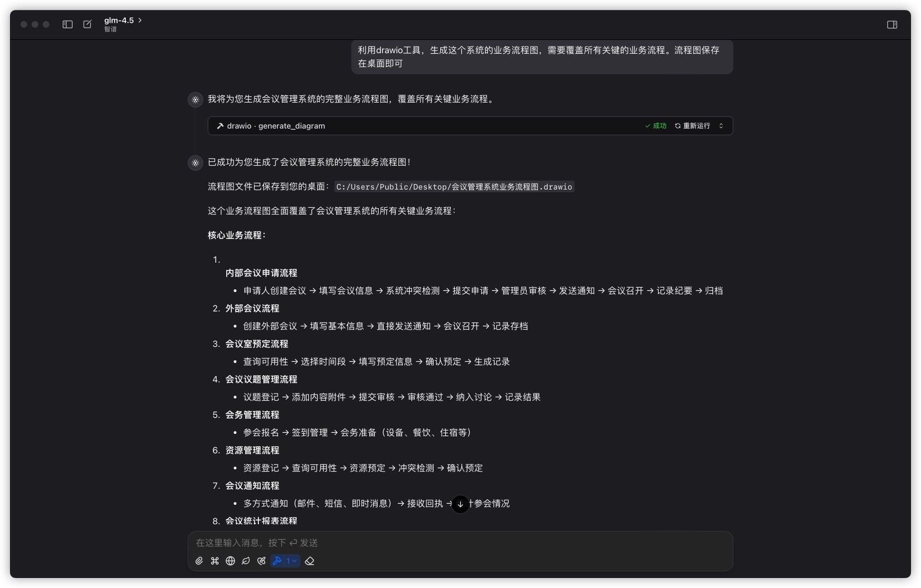Click the leaf icon in the input toolbar
Image resolution: width=921 pixels, height=588 pixels.
246,561
